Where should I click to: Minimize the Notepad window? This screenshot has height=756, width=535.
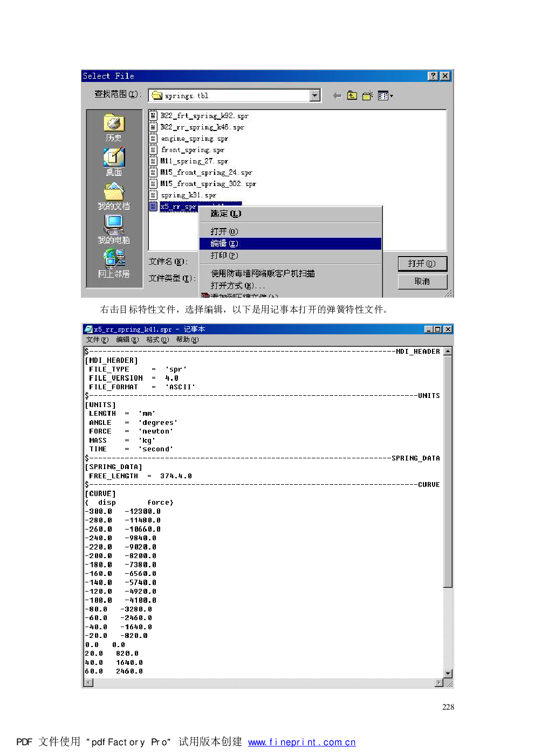[429, 329]
